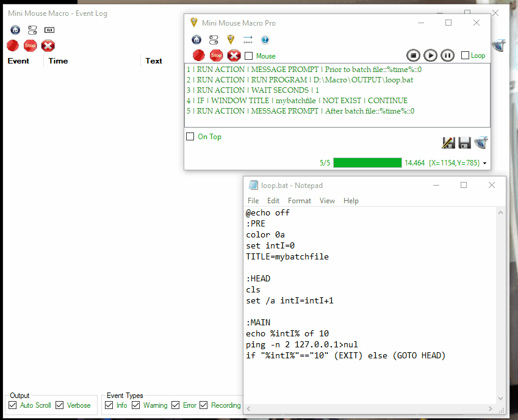The image size is (518, 420).
Task: Click the home icon in Event Log
Action: point(15,29)
